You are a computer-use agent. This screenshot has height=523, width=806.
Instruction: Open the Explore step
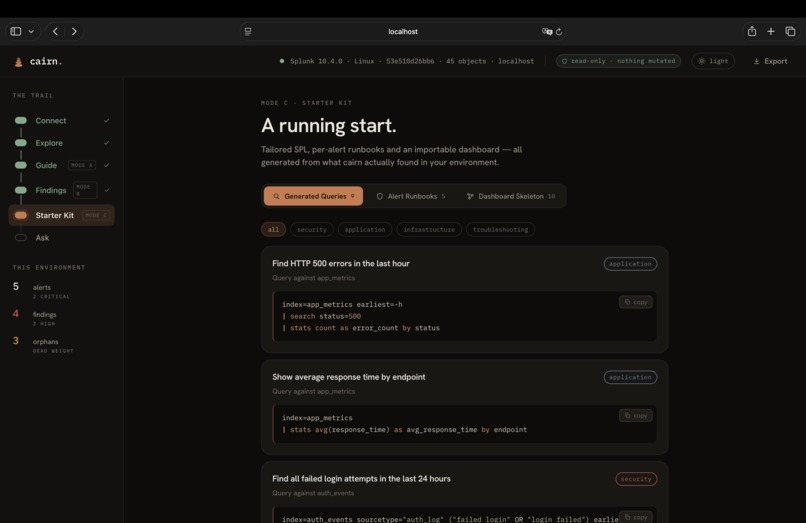click(61, 143)
